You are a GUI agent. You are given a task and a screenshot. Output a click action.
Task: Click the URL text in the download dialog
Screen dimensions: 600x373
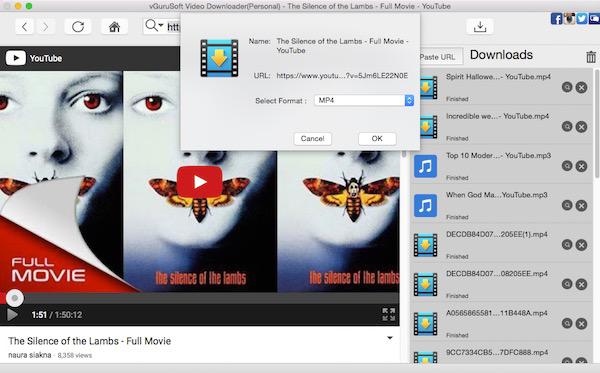pyautogui.click(x=342, y=76)
